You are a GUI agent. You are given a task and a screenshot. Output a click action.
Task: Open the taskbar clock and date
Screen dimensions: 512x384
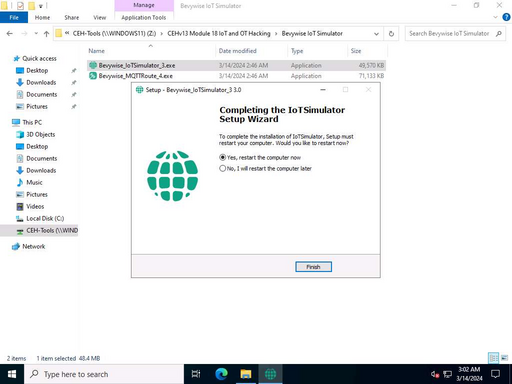(469, 374)
